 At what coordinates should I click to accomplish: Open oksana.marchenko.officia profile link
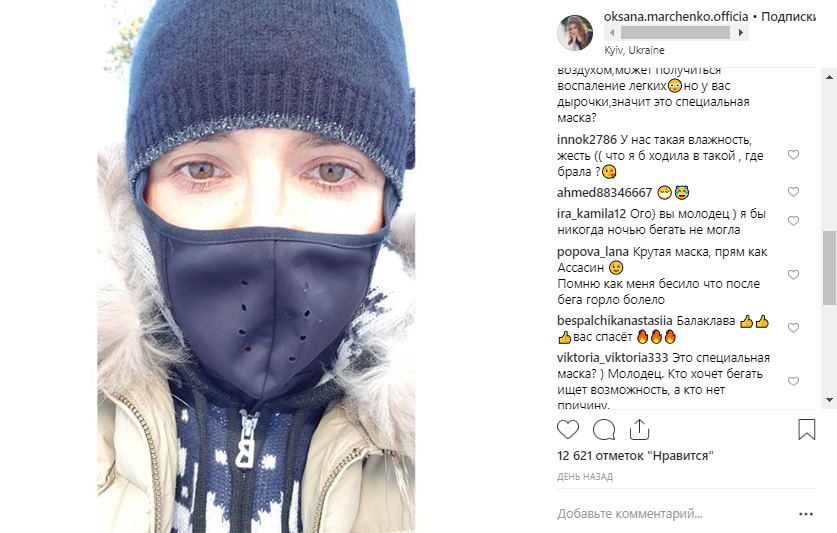pos(676,17)
